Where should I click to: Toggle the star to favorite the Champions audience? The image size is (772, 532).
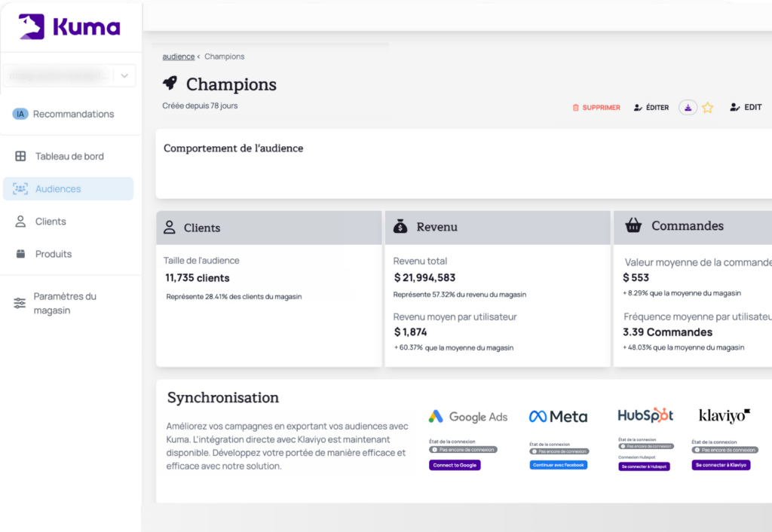click(x=708, y=107)
